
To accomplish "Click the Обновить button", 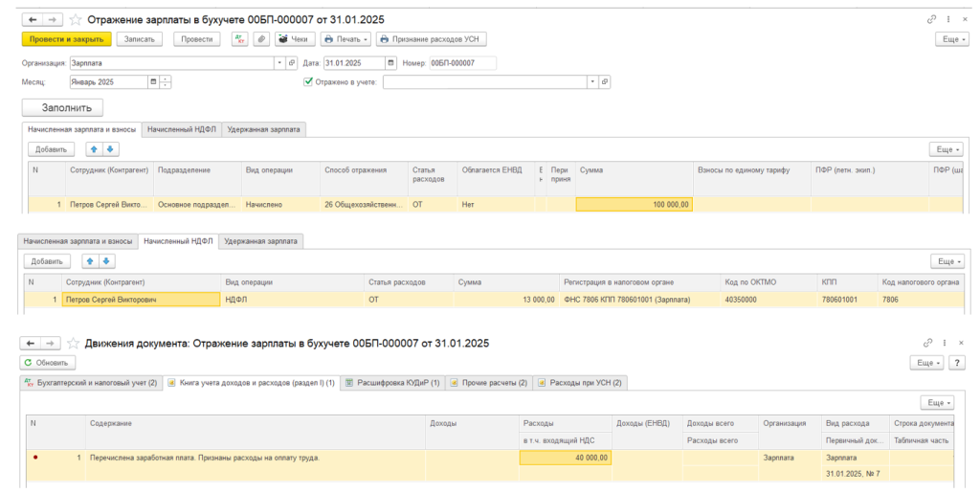I will [48, 363].
